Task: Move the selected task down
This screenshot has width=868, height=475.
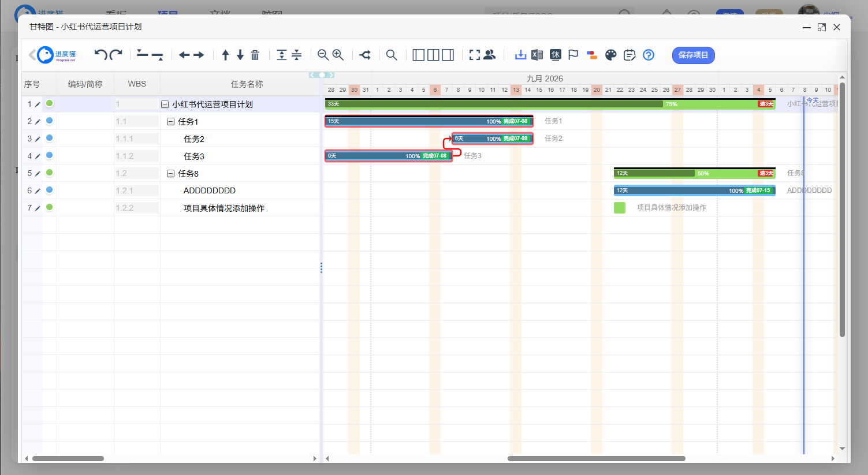Action: pyautogui.click(x=240, y=55)
